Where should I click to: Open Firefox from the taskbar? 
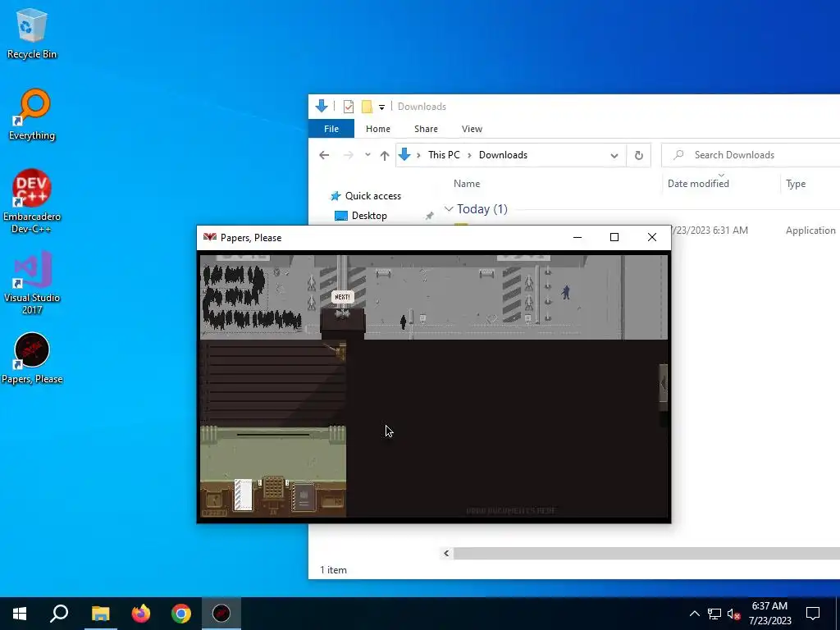[x=141, y=614]
